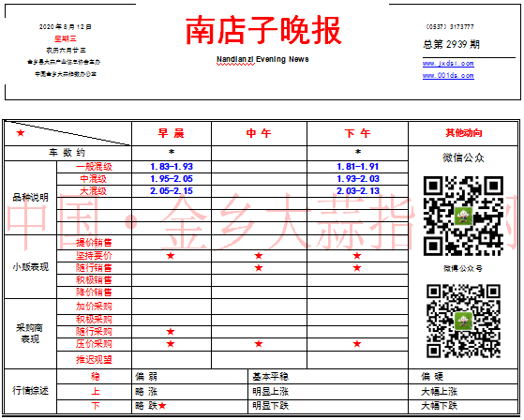The width and height of the screenshot is (524, 420).
Task: Click the 一般混级 grade label
Action: (94, 167)
